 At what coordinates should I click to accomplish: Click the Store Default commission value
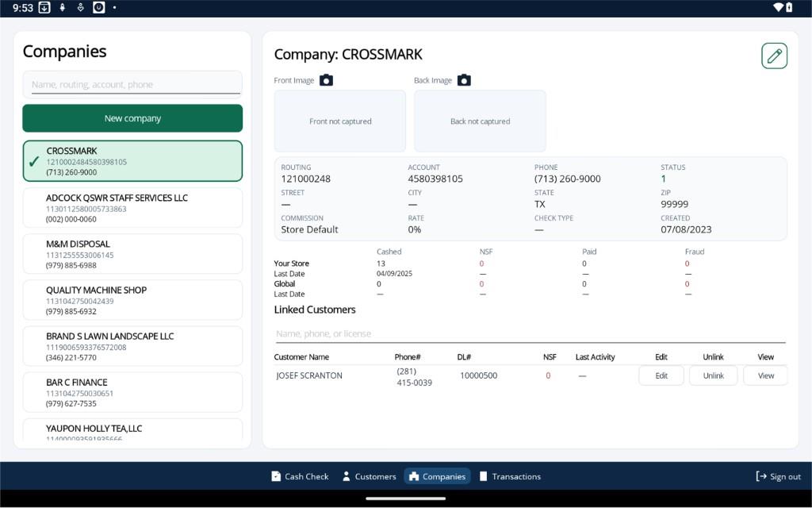point(310,229)
